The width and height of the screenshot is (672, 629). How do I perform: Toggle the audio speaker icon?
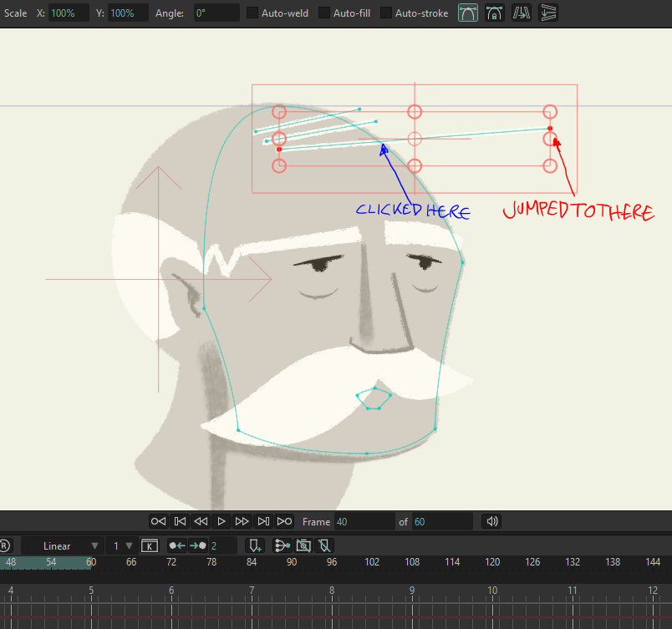coord(492,521)
